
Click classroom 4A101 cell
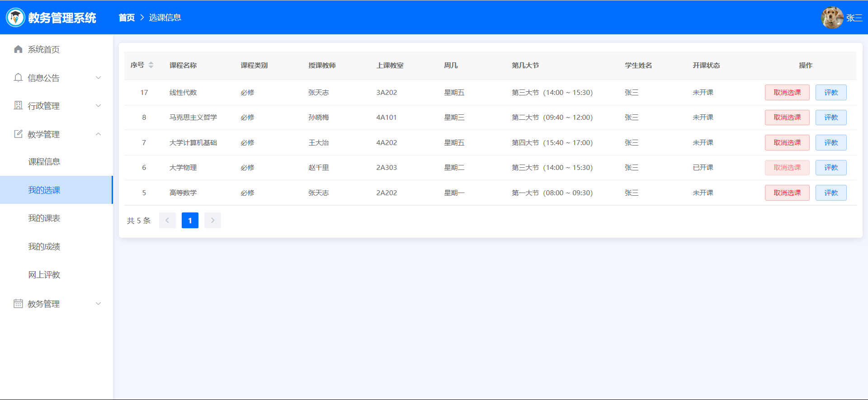coord(387,118)
